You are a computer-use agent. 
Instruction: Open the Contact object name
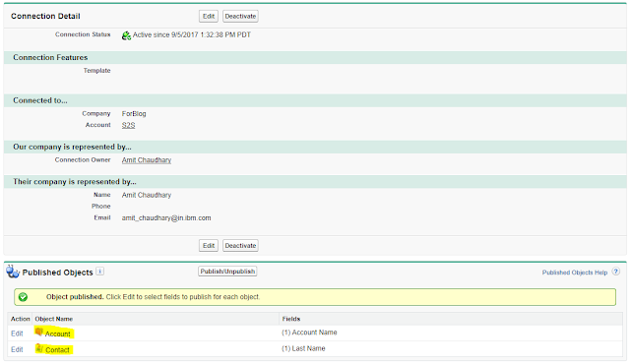click(57, 350)
